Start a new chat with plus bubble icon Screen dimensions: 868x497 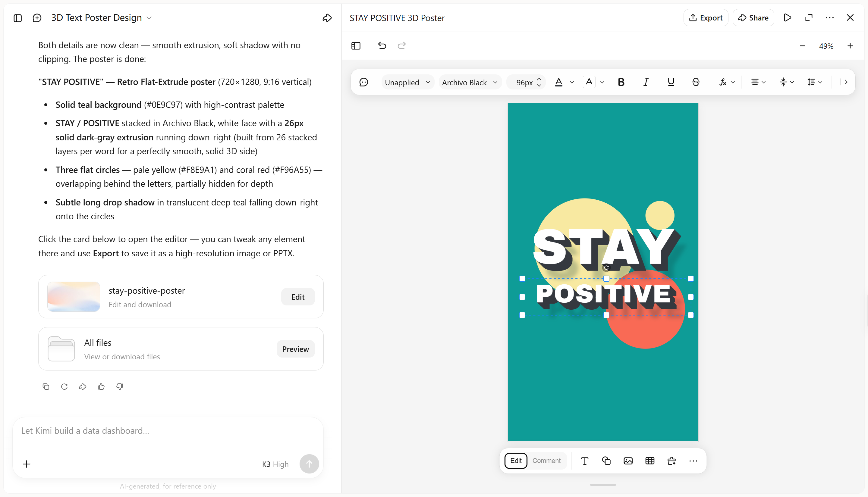[37, 18]
